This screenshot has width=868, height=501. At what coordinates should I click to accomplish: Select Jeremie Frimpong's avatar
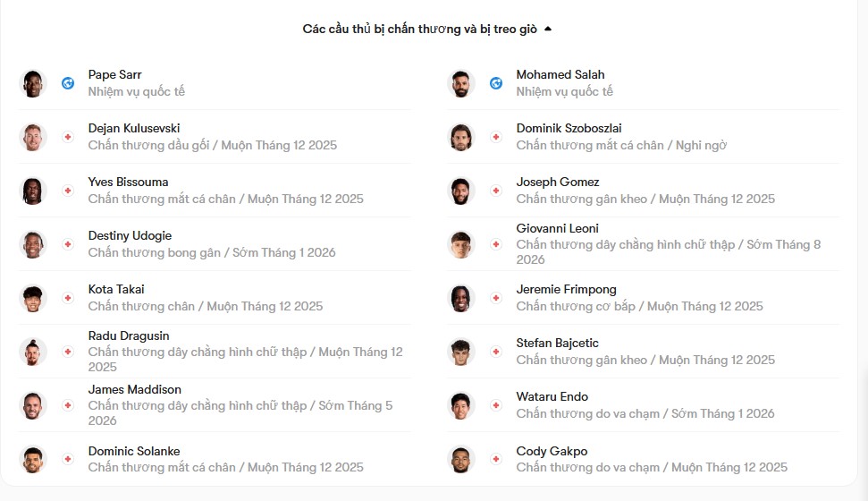[461, 298]
